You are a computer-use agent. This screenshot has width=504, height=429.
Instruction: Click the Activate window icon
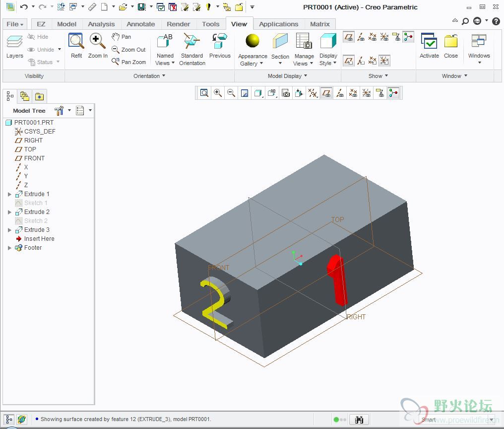pyautogui.click(x=429, y=41)
